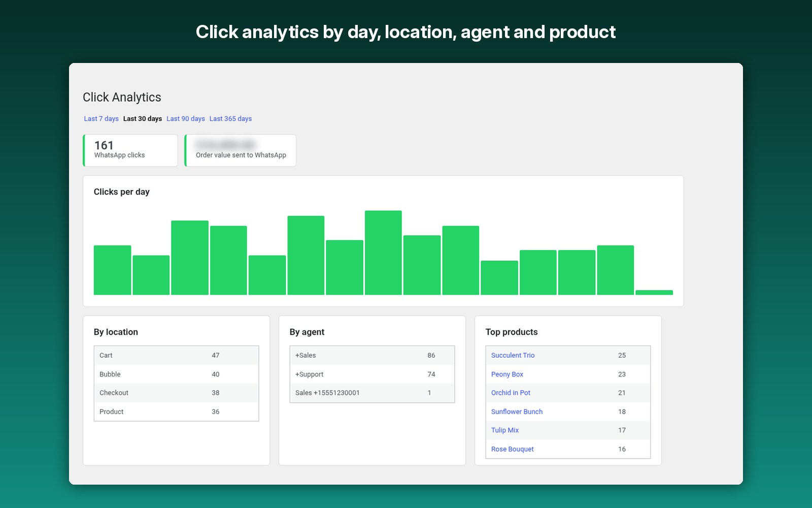This screenshot has height=508, width=812.
Task: Click the Product row in By location
Action: 176,411
